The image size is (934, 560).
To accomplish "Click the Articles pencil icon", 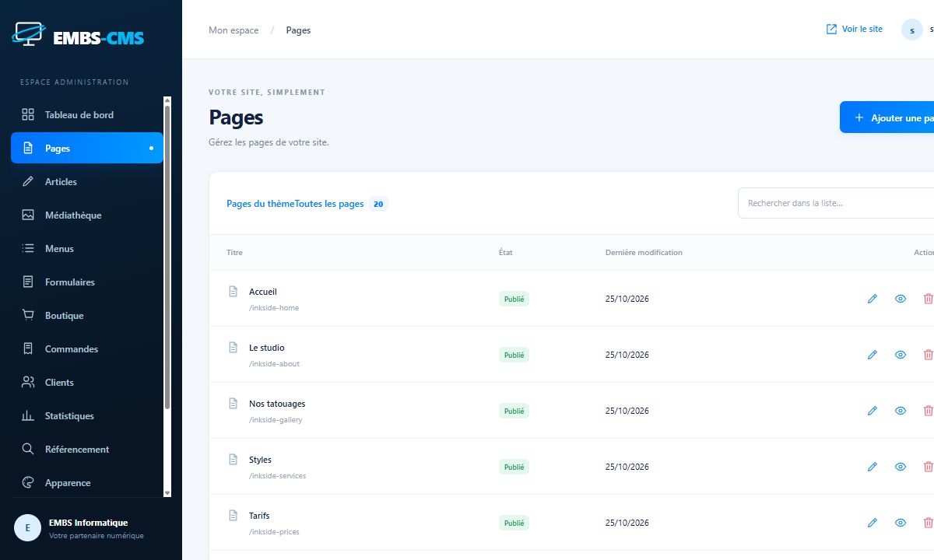I will tap(28, 181).
